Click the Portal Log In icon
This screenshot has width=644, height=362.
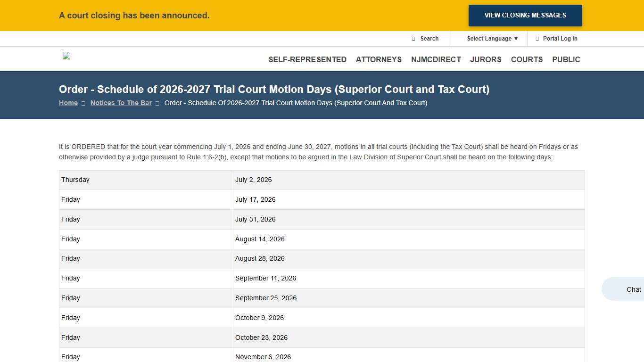tap(538, 38)
